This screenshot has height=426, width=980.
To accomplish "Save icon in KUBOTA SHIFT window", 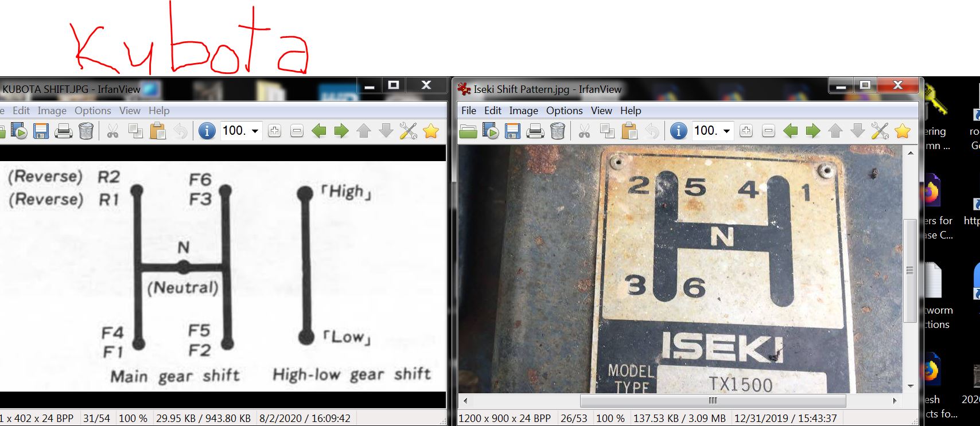I will (x=41, y=131).
